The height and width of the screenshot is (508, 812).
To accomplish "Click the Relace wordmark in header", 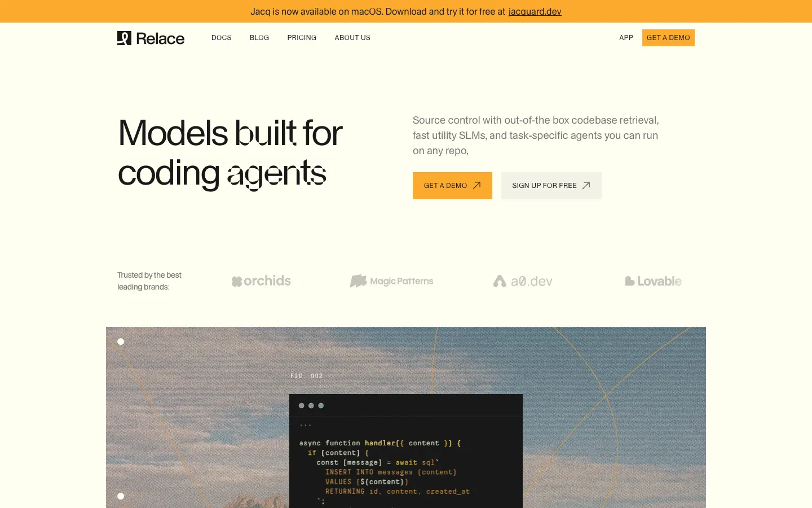I will tap(160, 38).
